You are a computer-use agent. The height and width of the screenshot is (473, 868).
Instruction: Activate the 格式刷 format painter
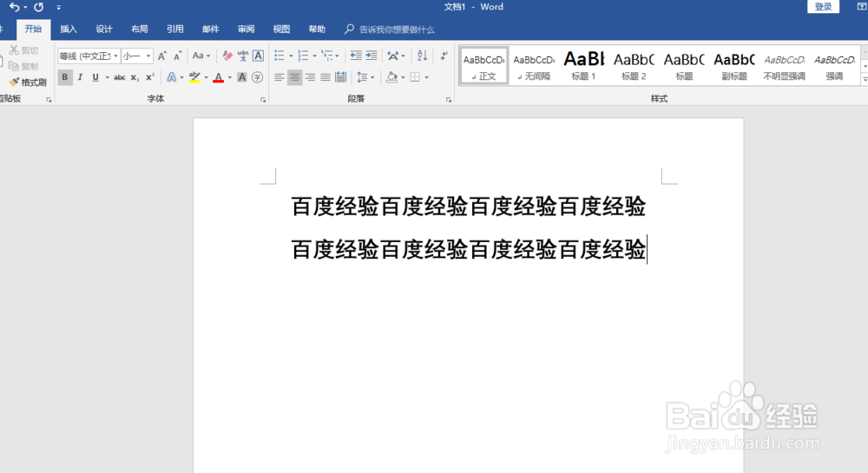point(29,82)
